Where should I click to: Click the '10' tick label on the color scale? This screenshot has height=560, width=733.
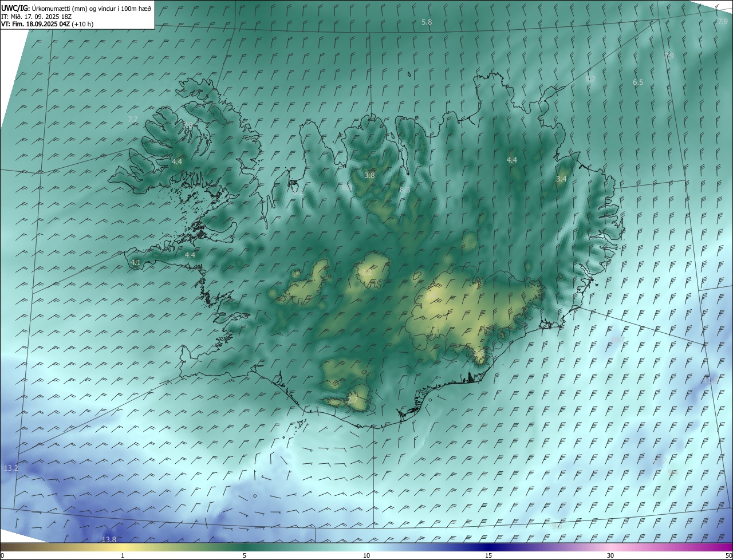(x=366, y=555)
